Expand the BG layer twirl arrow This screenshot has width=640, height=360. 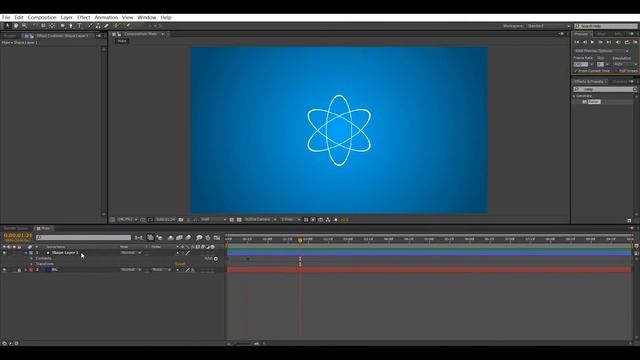tap(26, 270)
